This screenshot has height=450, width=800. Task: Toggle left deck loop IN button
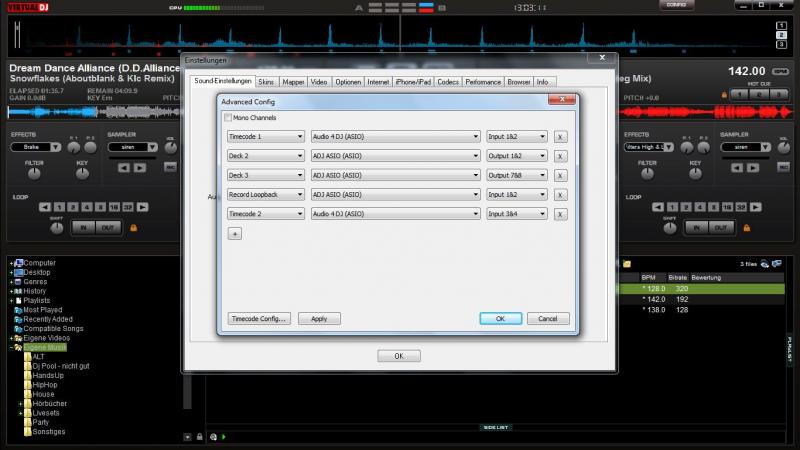tap(83, 228)
